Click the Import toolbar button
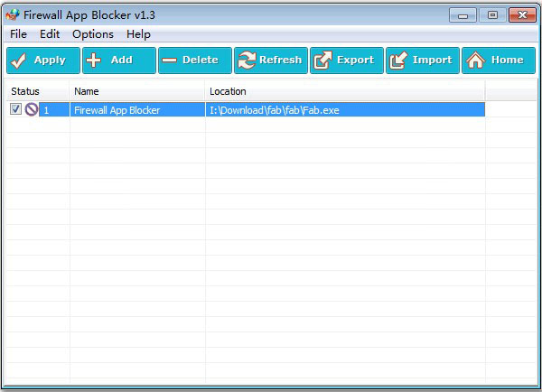Image resolution: width=542 pixels, height=392 pixels. 423,61
